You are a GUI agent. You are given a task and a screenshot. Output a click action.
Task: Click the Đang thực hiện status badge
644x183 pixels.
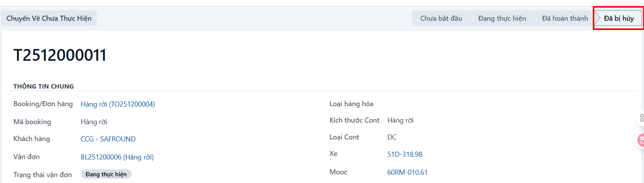point(106,174)
